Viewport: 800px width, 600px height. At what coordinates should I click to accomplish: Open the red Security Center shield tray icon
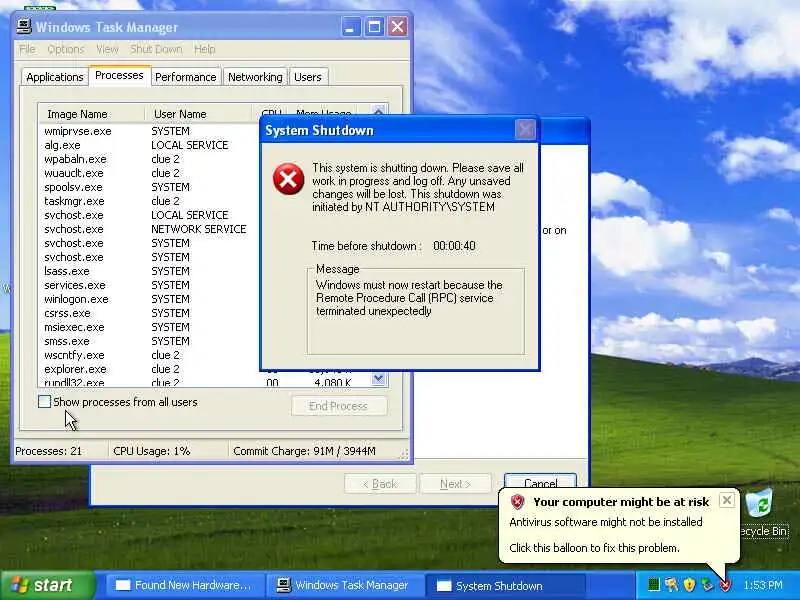pyautogui.click(x=725, y=585)
